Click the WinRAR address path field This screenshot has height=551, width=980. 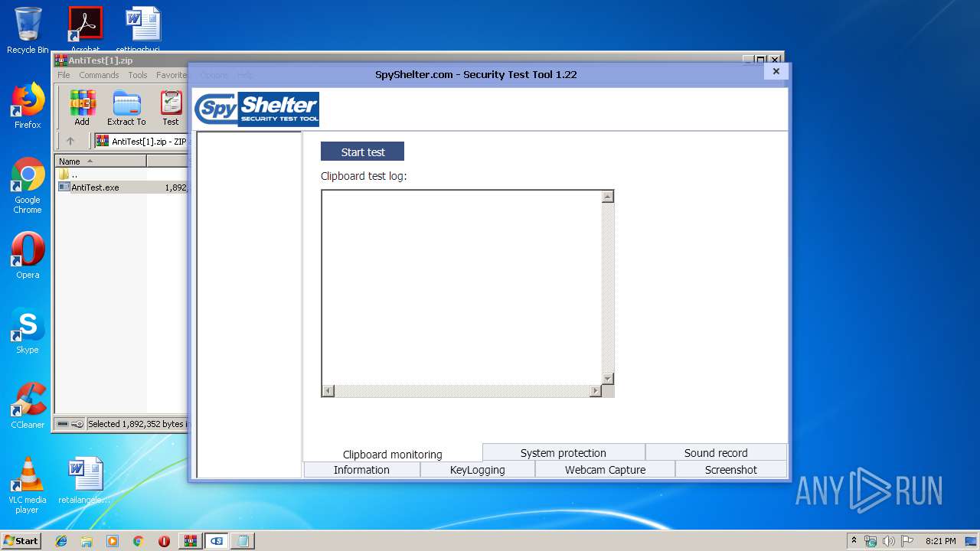[x=141, y=141]
